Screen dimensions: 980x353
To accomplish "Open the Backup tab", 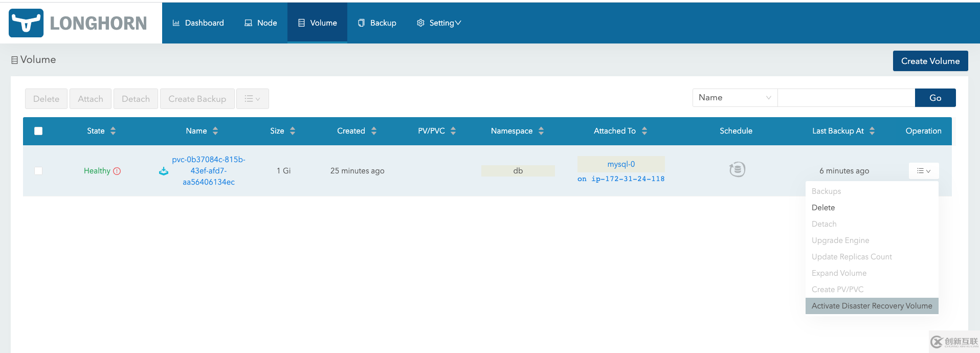I will [377, 23].
